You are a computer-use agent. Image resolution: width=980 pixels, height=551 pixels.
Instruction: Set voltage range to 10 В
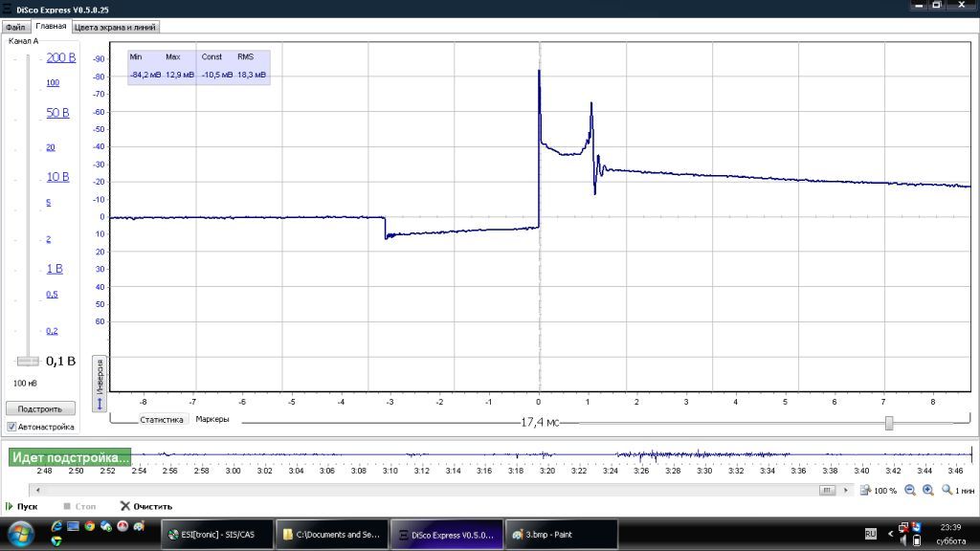[57, 177]
